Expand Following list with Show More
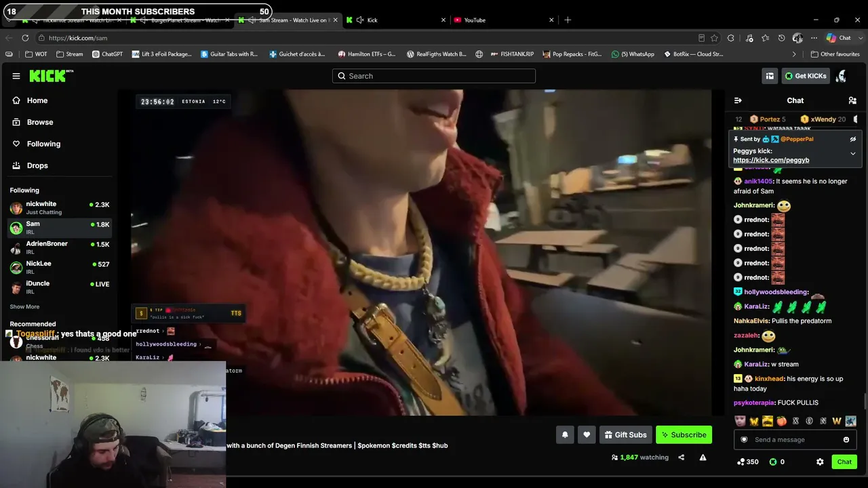 [x=24, y=307]
